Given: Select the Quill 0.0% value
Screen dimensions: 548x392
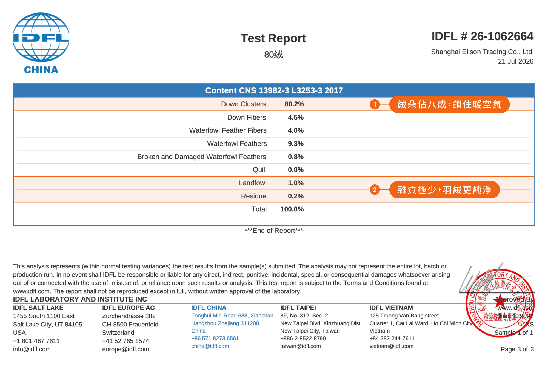Looking at the screenshot, I should coord(296,170).
